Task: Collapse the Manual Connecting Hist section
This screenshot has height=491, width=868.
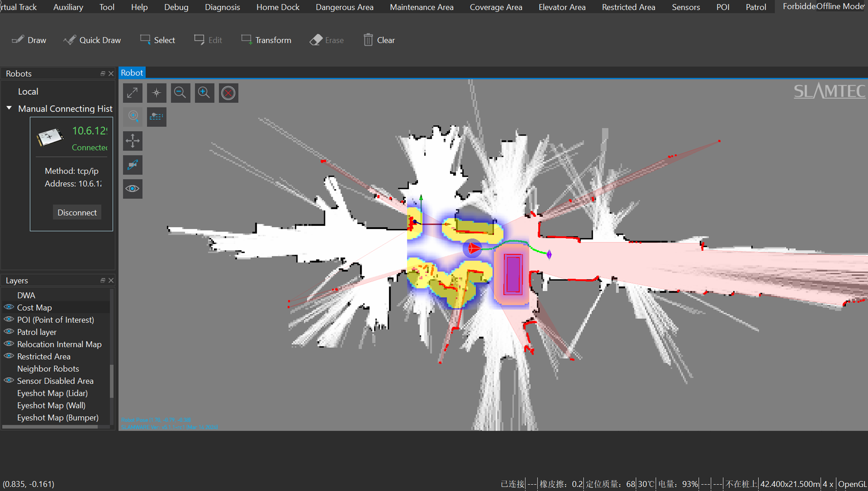Action: pyautogui.click(x=9, y=108)
